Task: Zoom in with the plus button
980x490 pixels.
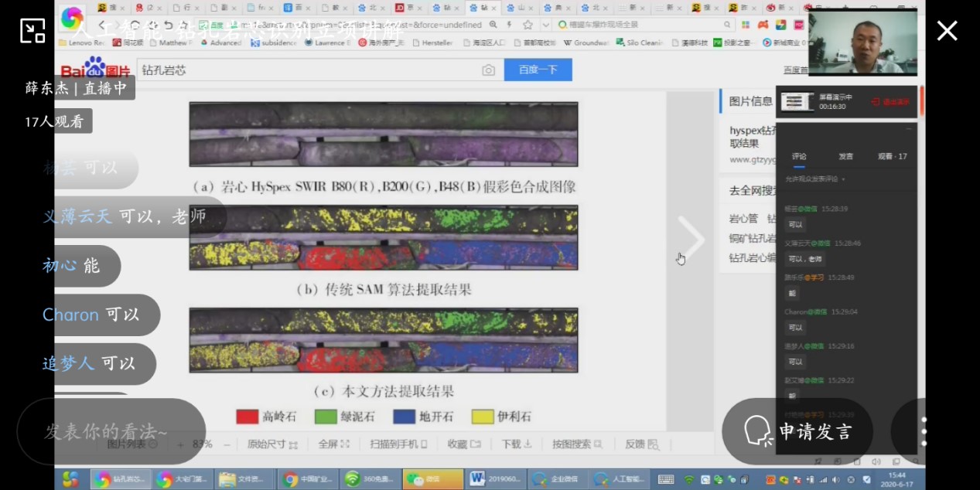Action: point(180,444)
